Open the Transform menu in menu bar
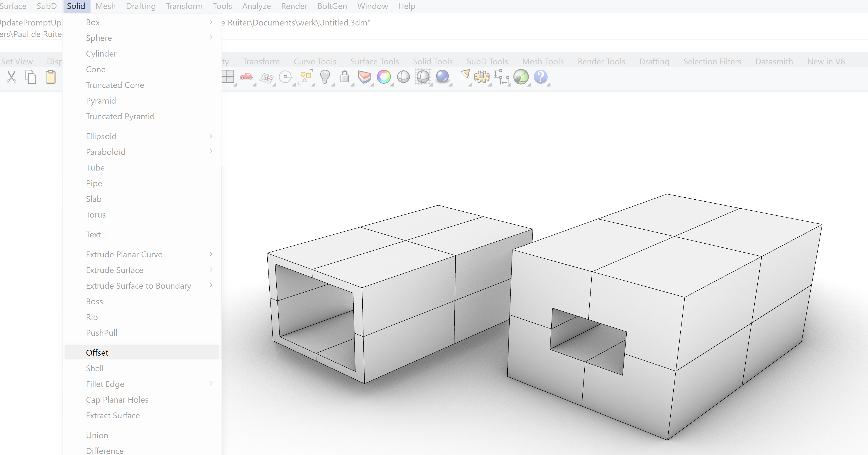This screenshot has height=455, width=868. tap(184, 6)
